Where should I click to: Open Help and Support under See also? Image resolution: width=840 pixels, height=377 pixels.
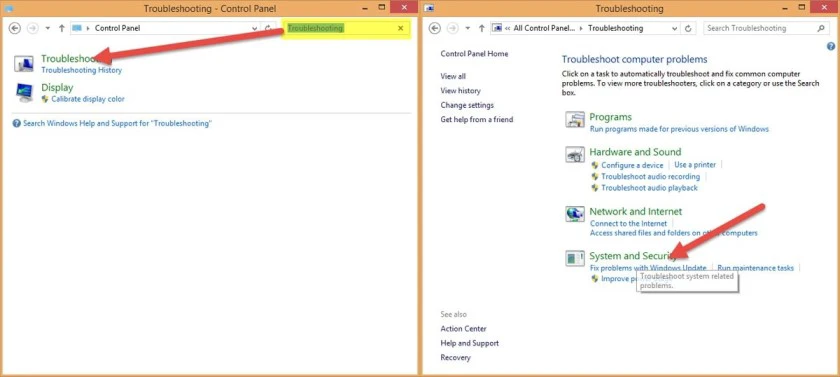point(470,343)
